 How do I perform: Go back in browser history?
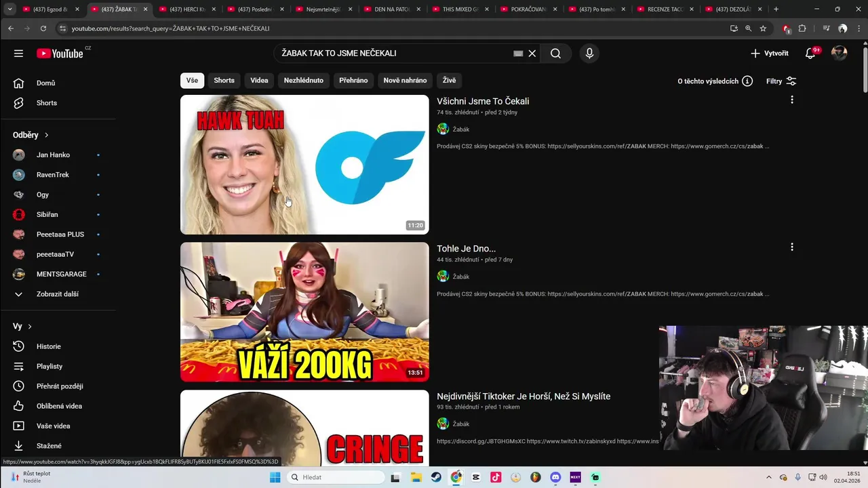click(x=11, y=28)
